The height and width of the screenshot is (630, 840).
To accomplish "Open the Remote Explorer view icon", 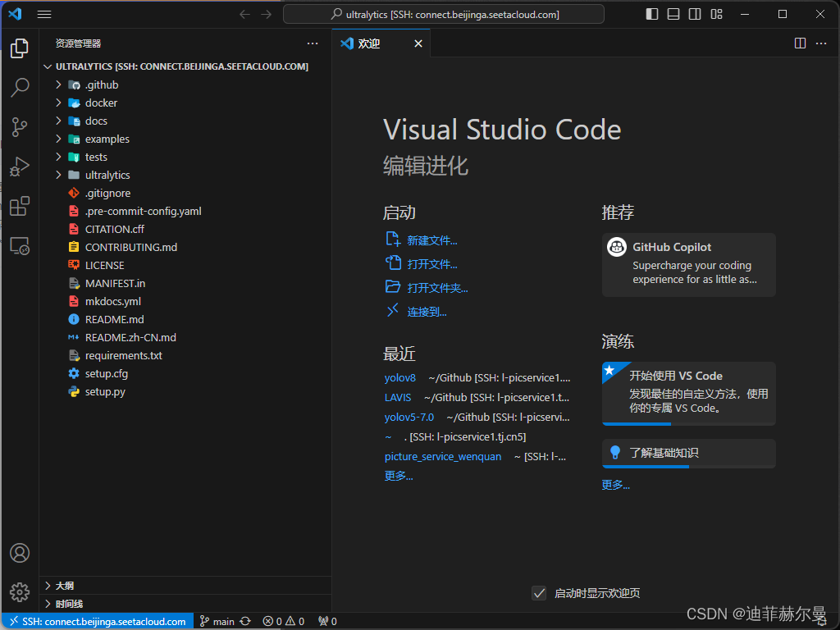I will (x=20, y=246).
